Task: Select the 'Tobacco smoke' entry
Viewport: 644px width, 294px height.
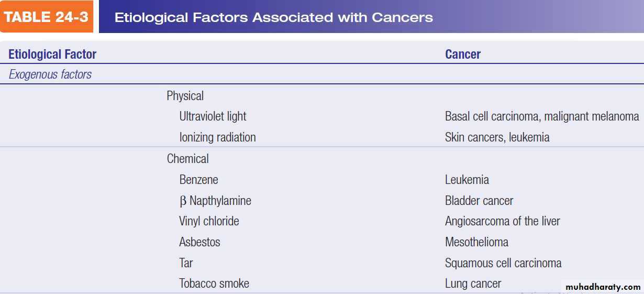Action: tap(214, 284)
